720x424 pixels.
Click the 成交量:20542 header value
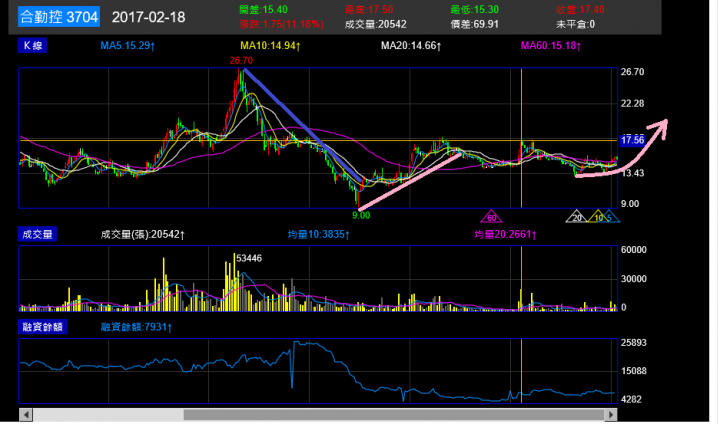pos(376,24)
